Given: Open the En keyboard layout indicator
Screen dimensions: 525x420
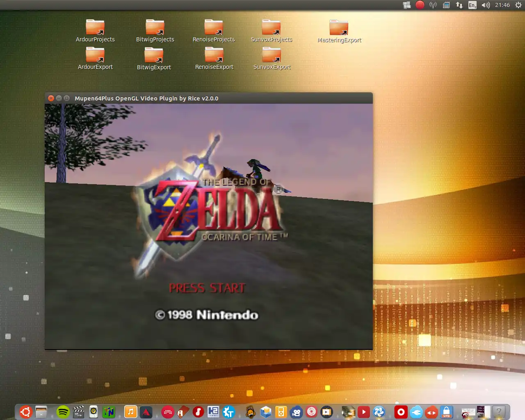Looking at the screenshot, I should click(x=472, y=5).
